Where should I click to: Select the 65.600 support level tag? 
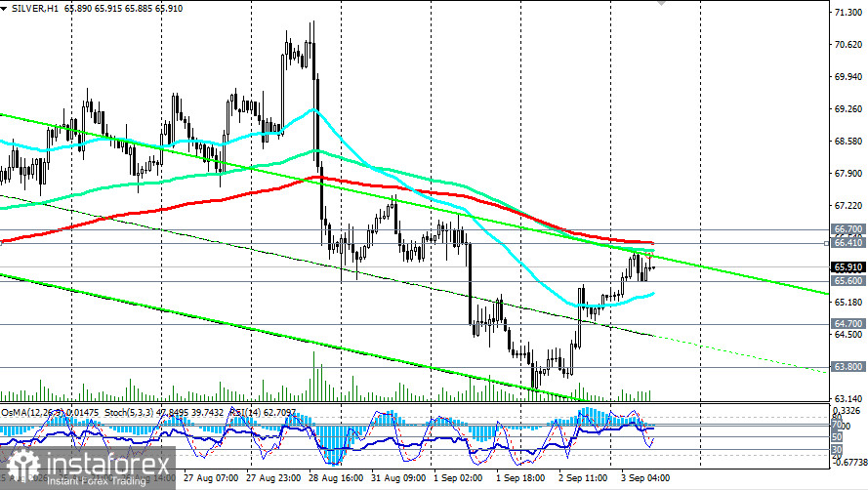click(x=848, y=281)
